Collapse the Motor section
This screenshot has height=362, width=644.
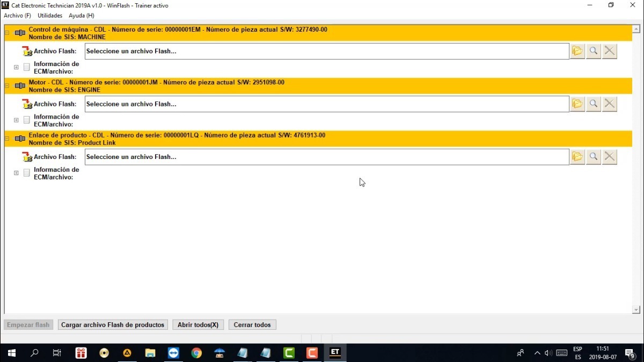click(7, 86)
